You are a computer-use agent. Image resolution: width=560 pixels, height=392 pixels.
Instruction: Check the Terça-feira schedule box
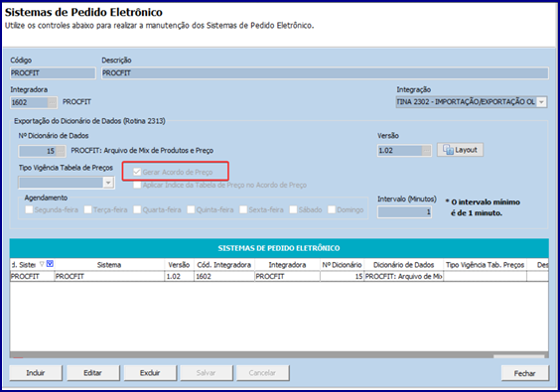87,209
